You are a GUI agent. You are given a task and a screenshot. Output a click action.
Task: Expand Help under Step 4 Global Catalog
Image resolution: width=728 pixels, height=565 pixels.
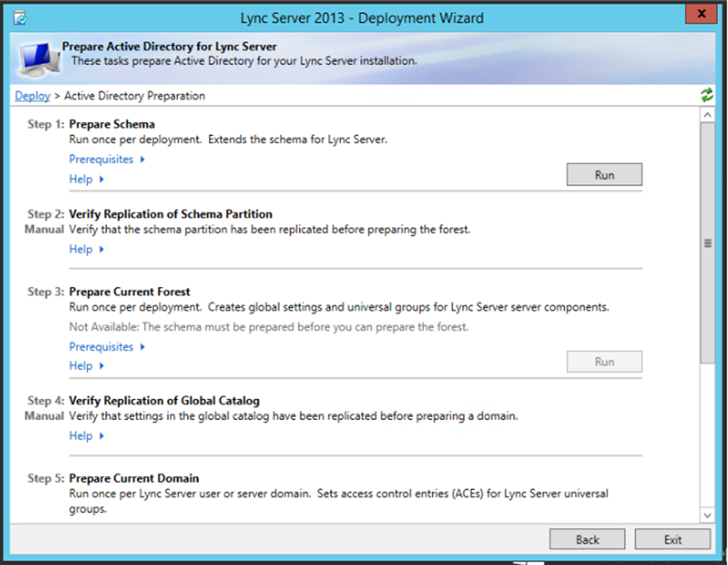[86, 436]
